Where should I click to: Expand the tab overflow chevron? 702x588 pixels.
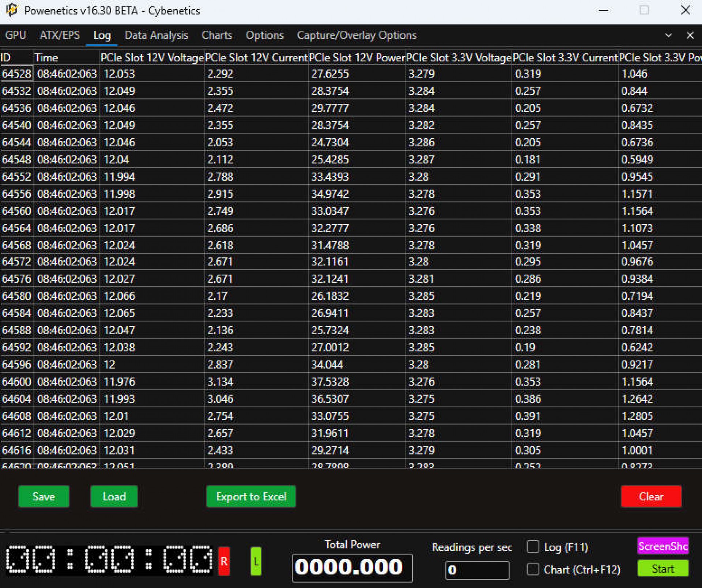click(x=668, y=35)
